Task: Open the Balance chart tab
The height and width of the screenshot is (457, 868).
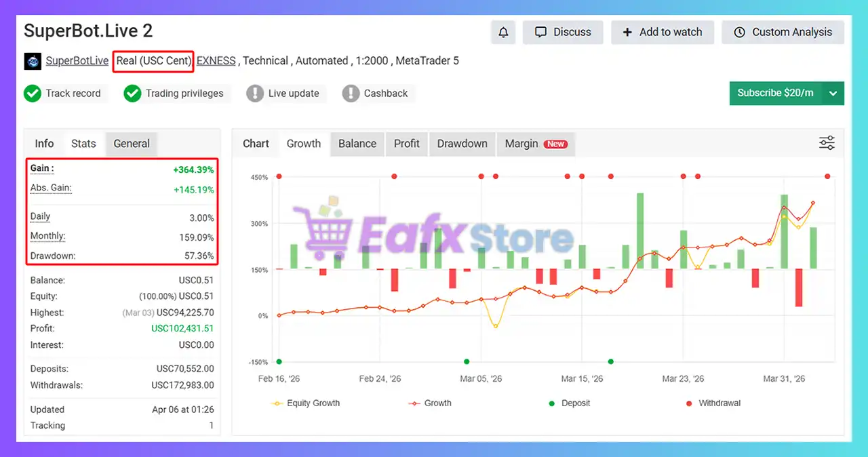Action: (x=357, y=144)
